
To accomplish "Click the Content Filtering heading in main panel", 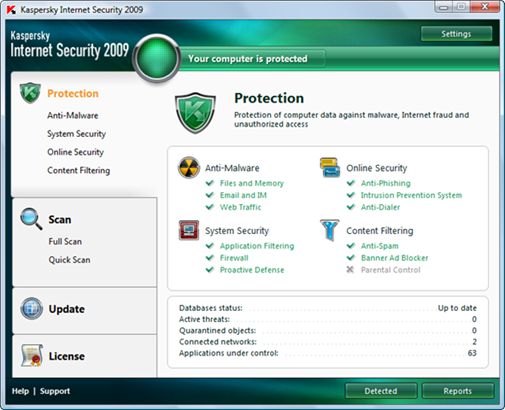I will (x=380, y=230).
